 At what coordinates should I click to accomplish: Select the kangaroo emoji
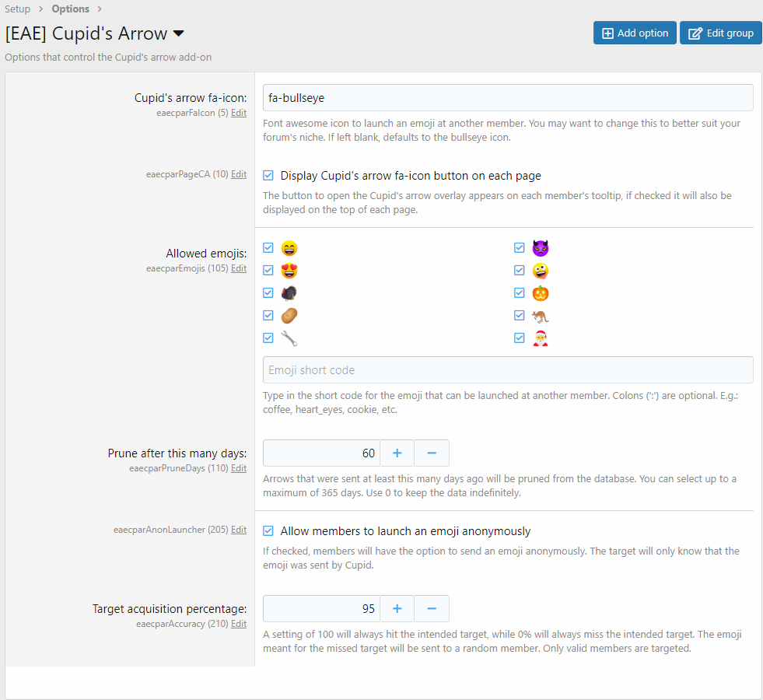[x=540, y=316]
